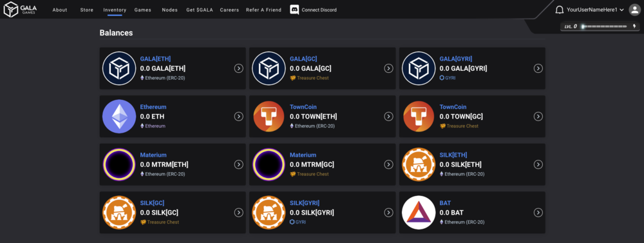Click the blue SILK[GYRI] title link
The width and height of the screenshot is (644, 243).
click(305, 203)
